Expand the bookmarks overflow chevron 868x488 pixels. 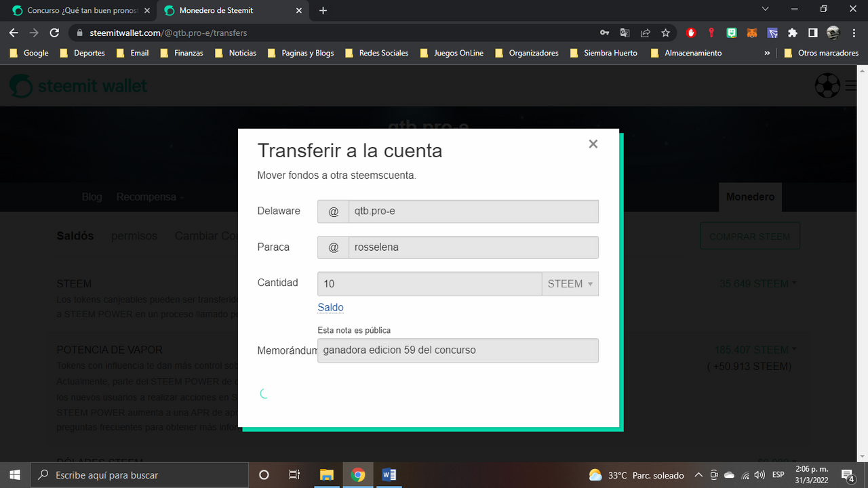[767, 53]
